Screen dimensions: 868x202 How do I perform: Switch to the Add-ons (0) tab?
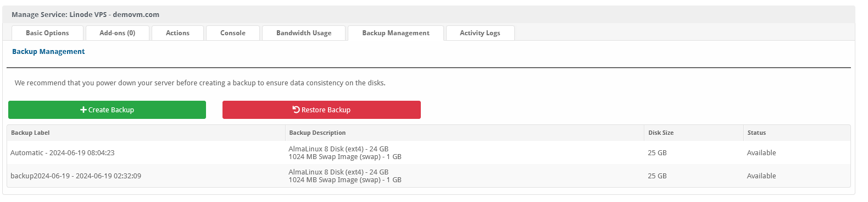[118, 33]
